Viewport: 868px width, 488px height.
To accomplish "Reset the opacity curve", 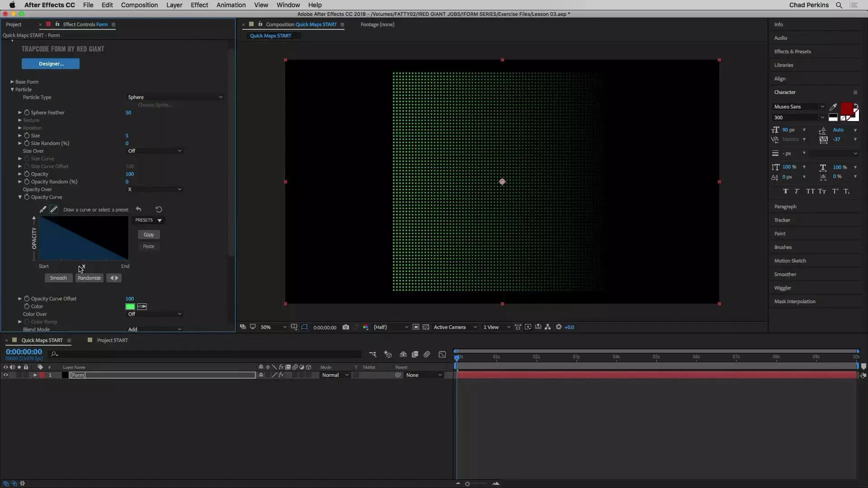I will (159, 209).
